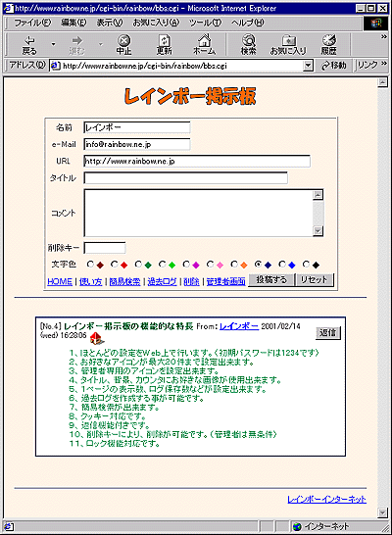Screen dimensions: 392x535
Task: Open the 過去ログ link
Action: tap(162, 282)
